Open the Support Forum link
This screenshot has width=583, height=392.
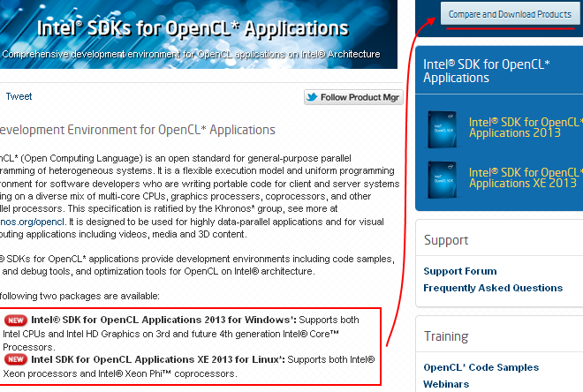point(459,271)
